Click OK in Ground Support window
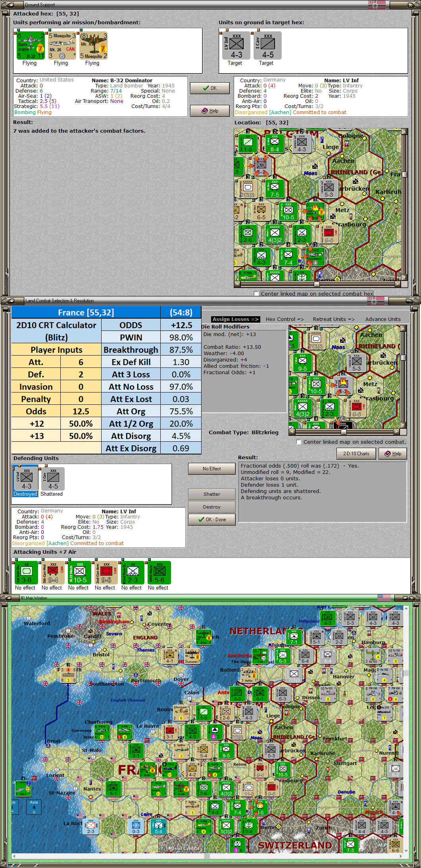This screenshot has width=421, height=868. pyautogui.click(x=210, y=88)
